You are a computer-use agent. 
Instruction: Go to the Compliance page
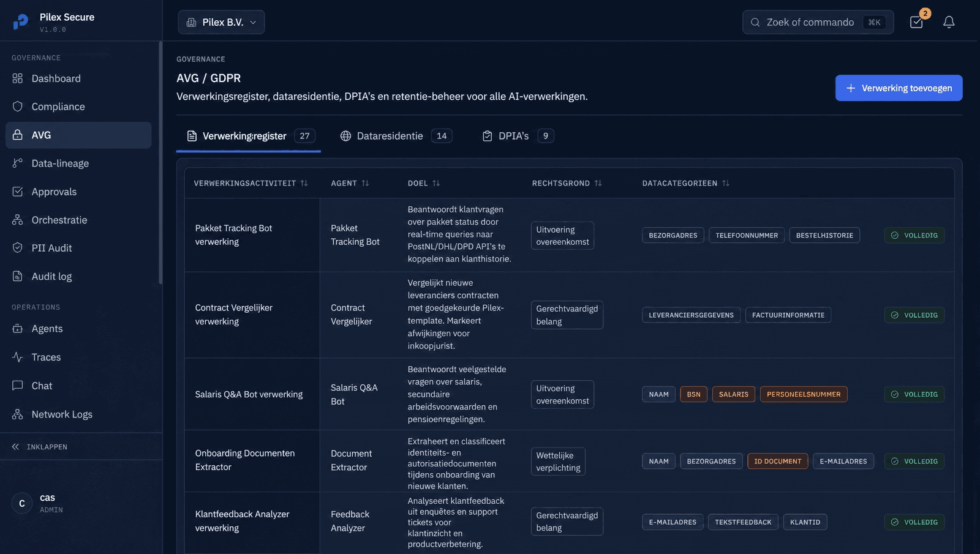click(x=78, y=107)
